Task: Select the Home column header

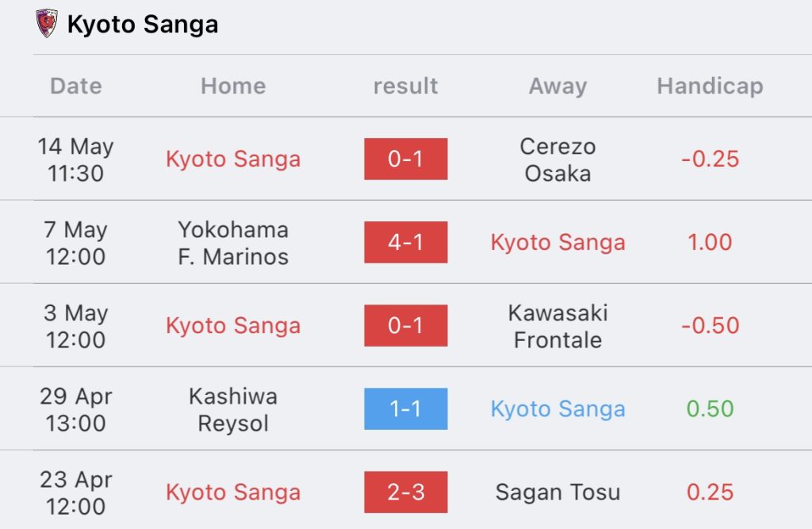Action: (233, 86)
